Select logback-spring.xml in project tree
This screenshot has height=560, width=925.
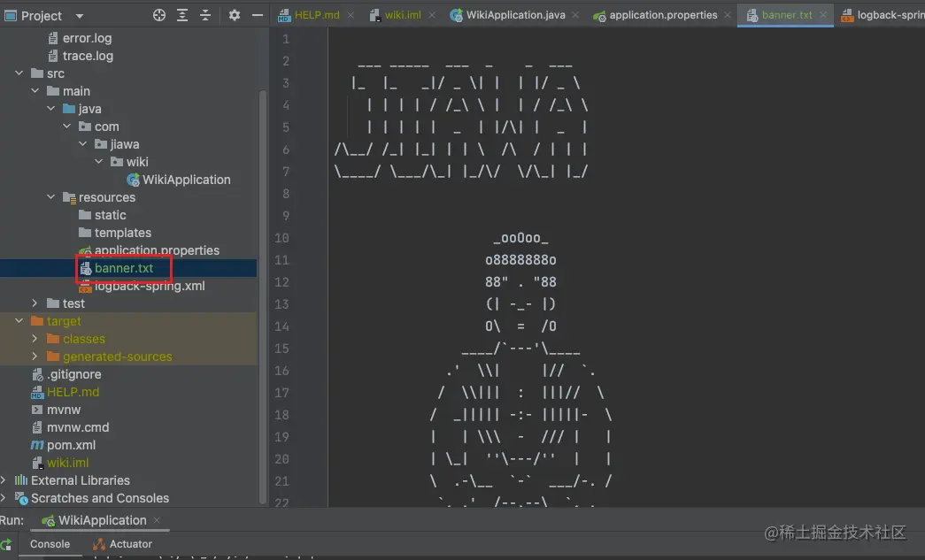point(150,286)
